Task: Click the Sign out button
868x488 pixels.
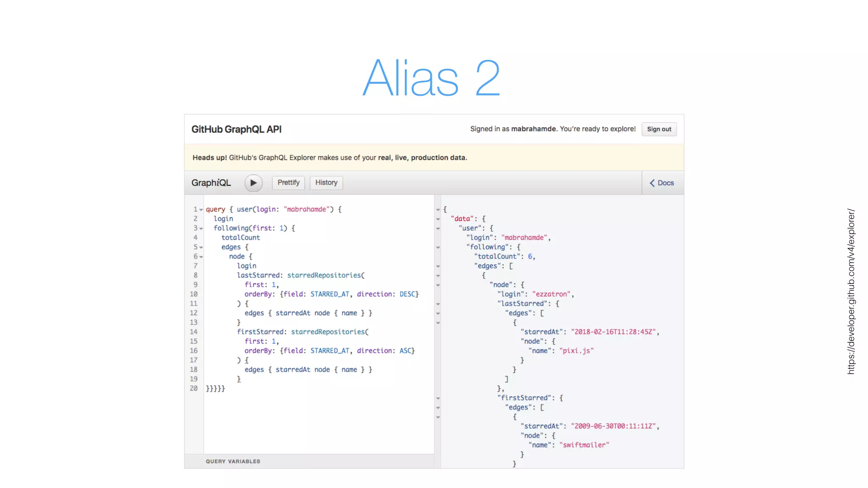Action: pos(659,129)
